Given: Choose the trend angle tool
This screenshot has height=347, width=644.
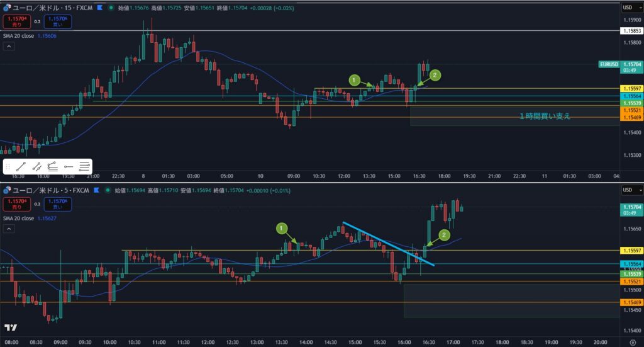Looking at the screenshot, I should [53, 167].
